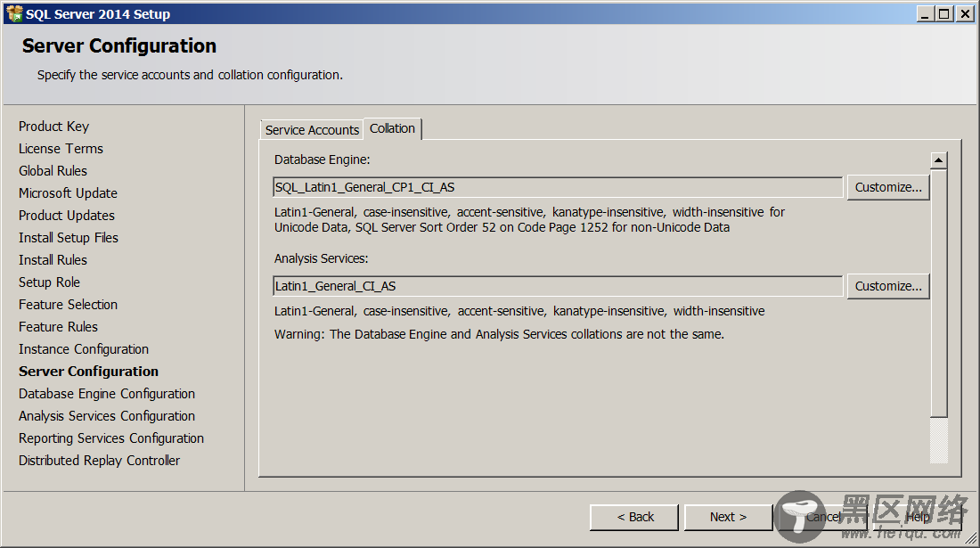The height and width of the screenshot is (548, 980).
Task: Click the scrollbar up arrow
Action: (x=938, y=160)
